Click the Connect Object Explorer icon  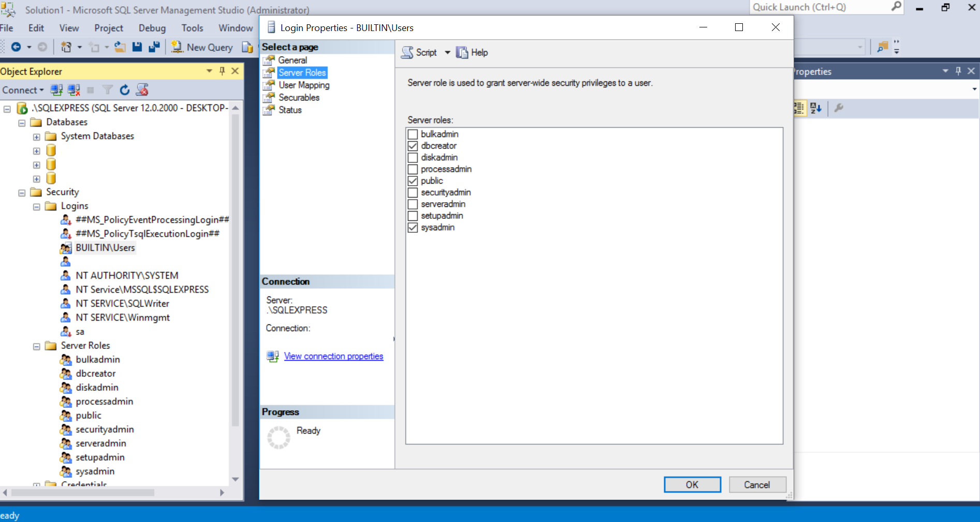click(56, 90)
